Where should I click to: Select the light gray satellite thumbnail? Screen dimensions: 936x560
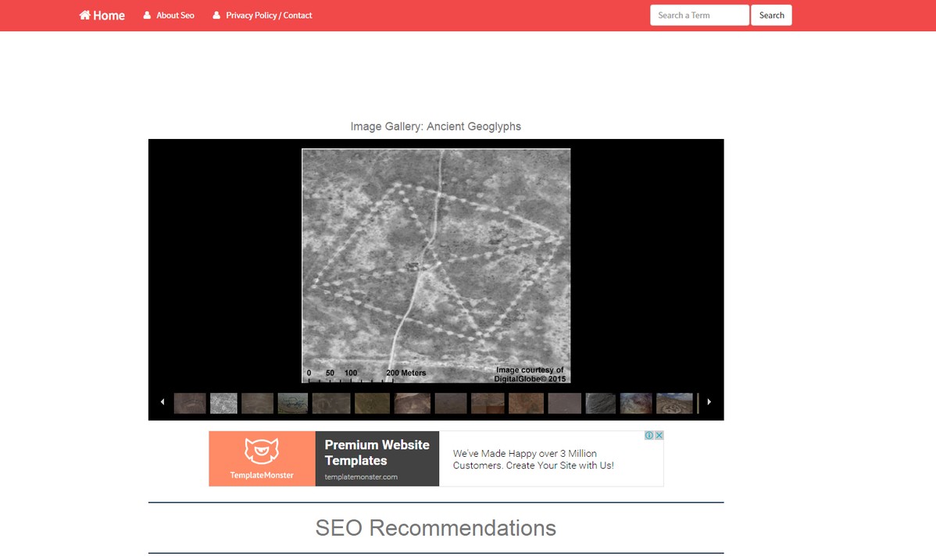pyautogui.click(x=224, y=403)
